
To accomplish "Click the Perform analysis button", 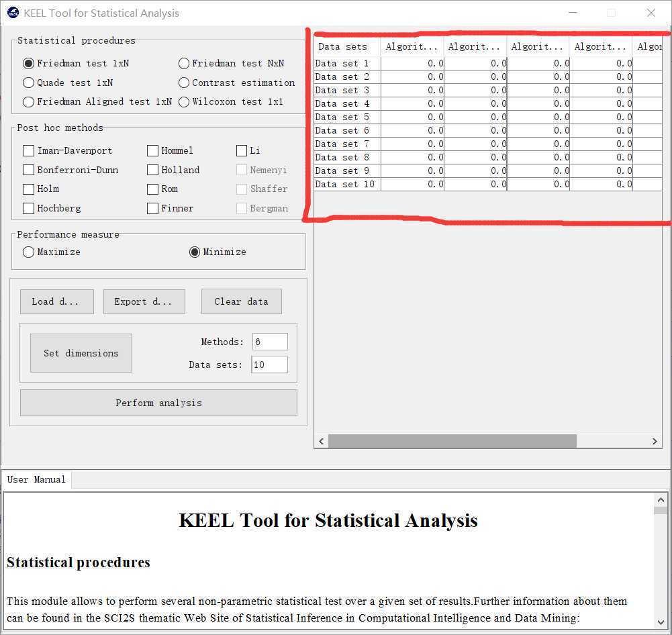I will coord(158,403).
